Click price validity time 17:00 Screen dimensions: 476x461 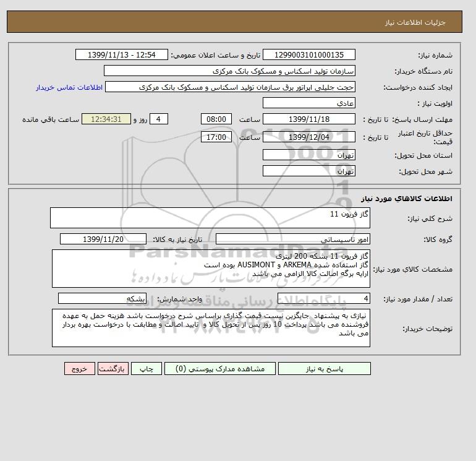(x=216, y=137)
